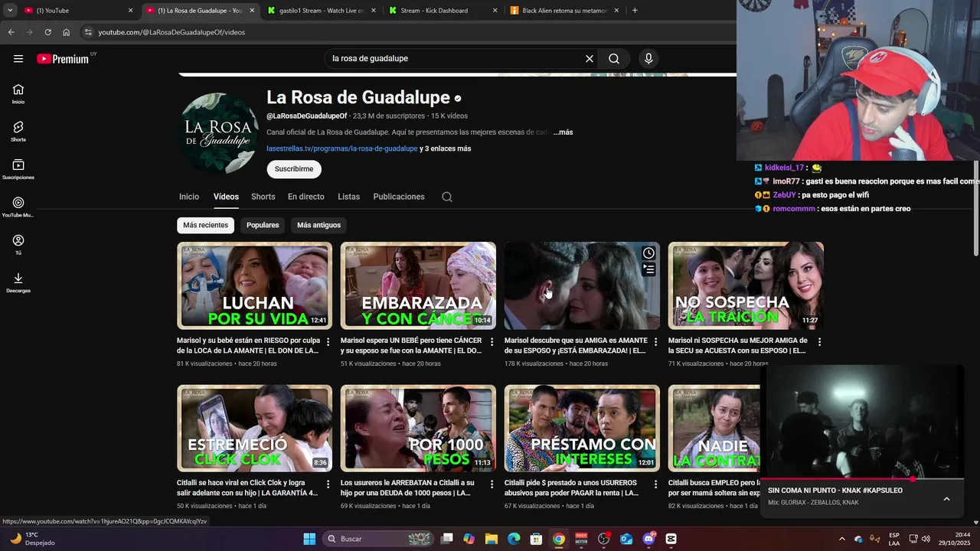Open options for the Marisol descubre video
Viewport: 980px width, 551px height.
[655, 341]
